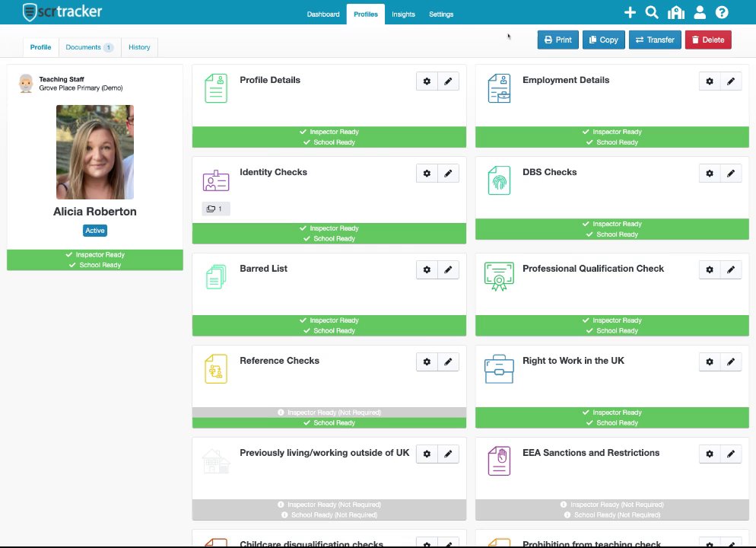
Task: Switch to the Documents tab
Action: click(x=90, y=47)
